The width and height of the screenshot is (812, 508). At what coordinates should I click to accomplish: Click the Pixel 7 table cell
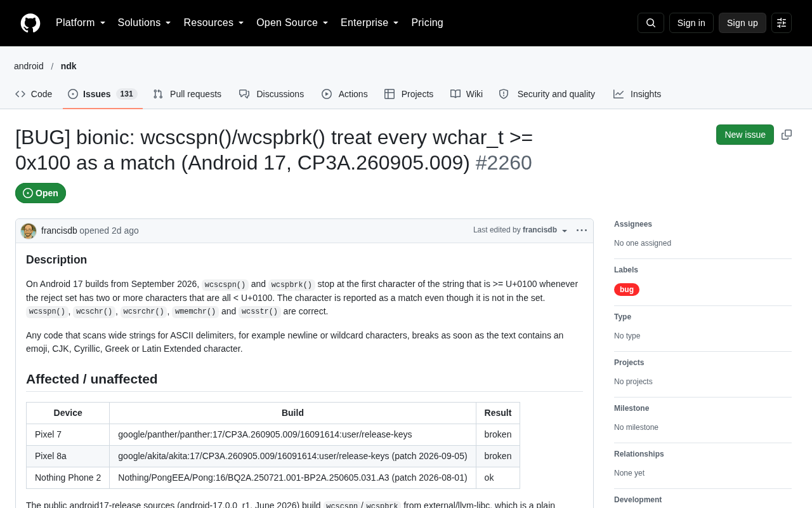click(x=68, y=435)
